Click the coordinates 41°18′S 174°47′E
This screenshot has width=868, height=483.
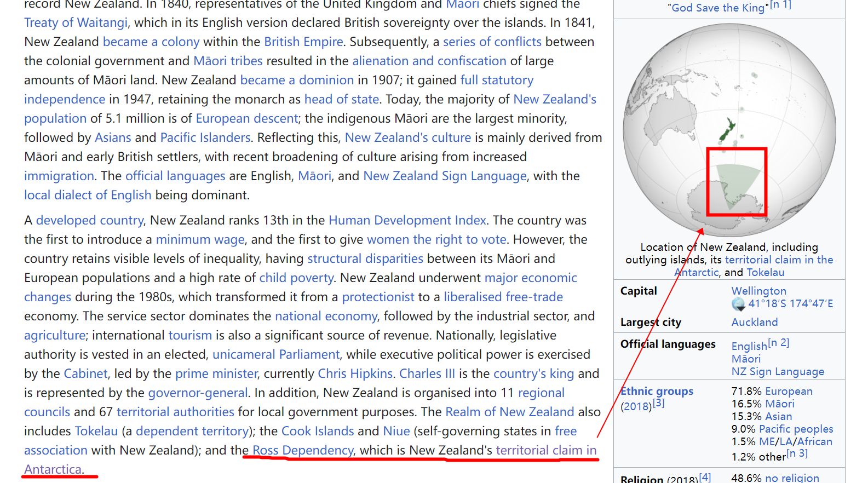coord(790,303)
